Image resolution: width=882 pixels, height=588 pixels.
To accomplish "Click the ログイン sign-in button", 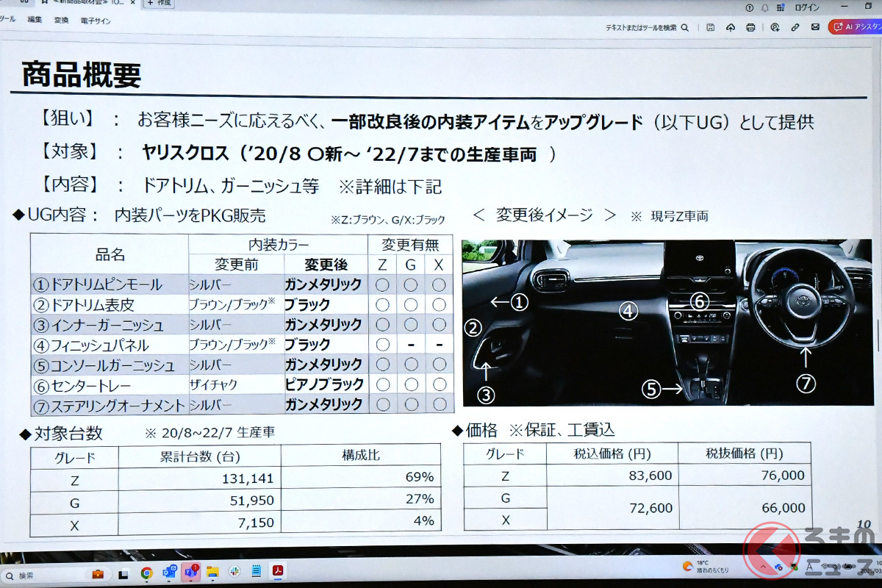I will [807, 7].
